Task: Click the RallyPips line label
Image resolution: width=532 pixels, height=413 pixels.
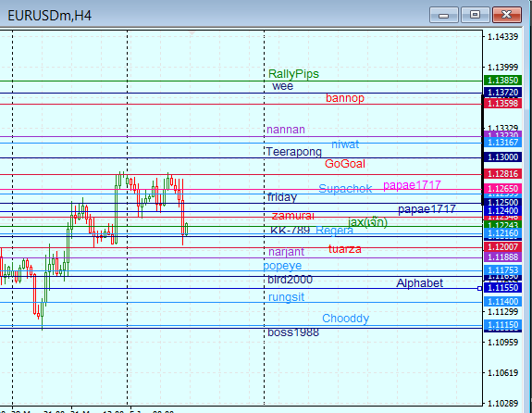Action: click(x=293, y=74)
